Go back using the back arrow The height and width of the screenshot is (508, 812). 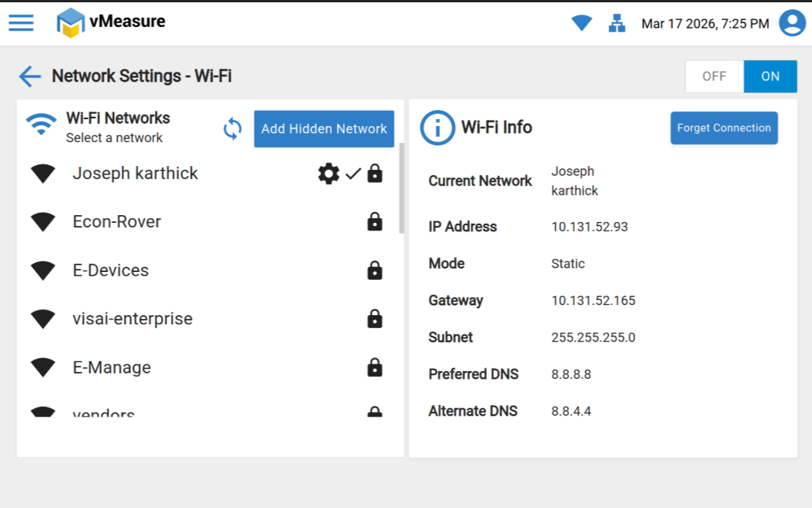(x=30, y=76)
